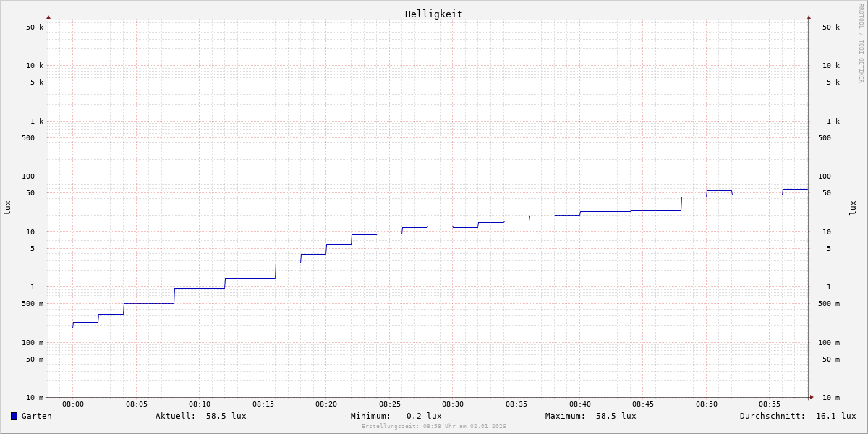Click the left vertical lux axis label
The width and height of the screenshot is (868, 434).
coord(7,208)
